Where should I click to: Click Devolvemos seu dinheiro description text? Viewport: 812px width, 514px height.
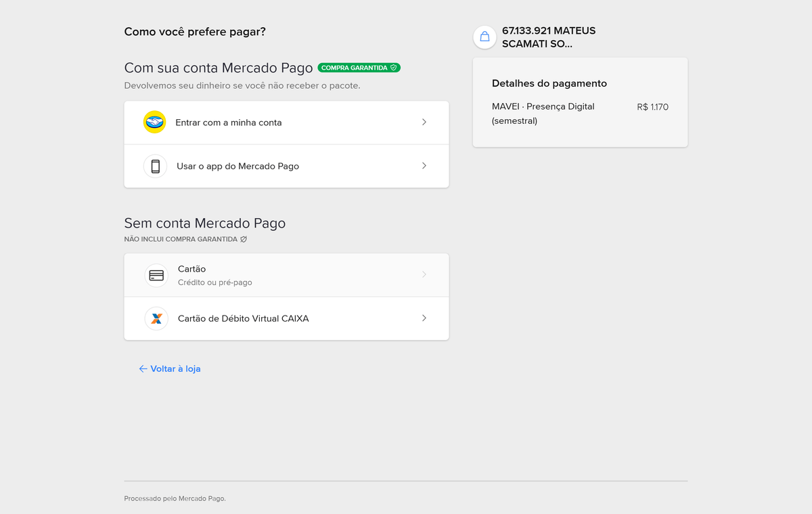click(x=242, y=86)
